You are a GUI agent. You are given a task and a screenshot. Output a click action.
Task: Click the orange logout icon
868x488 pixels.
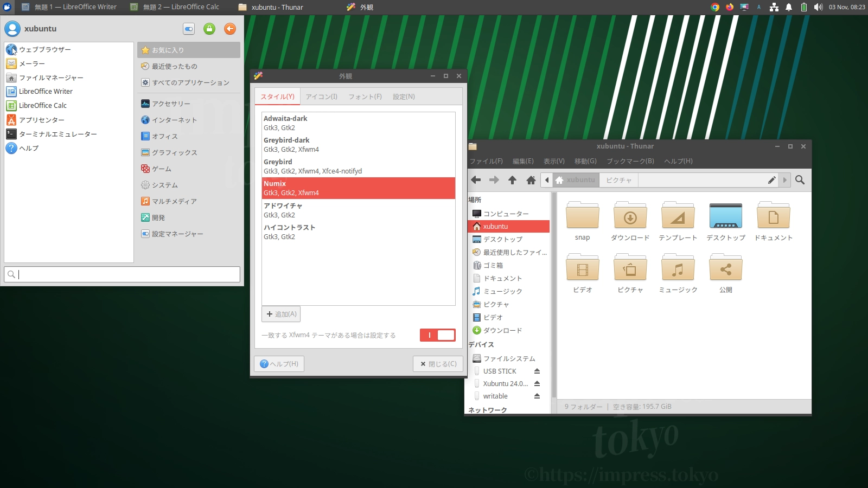[x=230, y=29]
